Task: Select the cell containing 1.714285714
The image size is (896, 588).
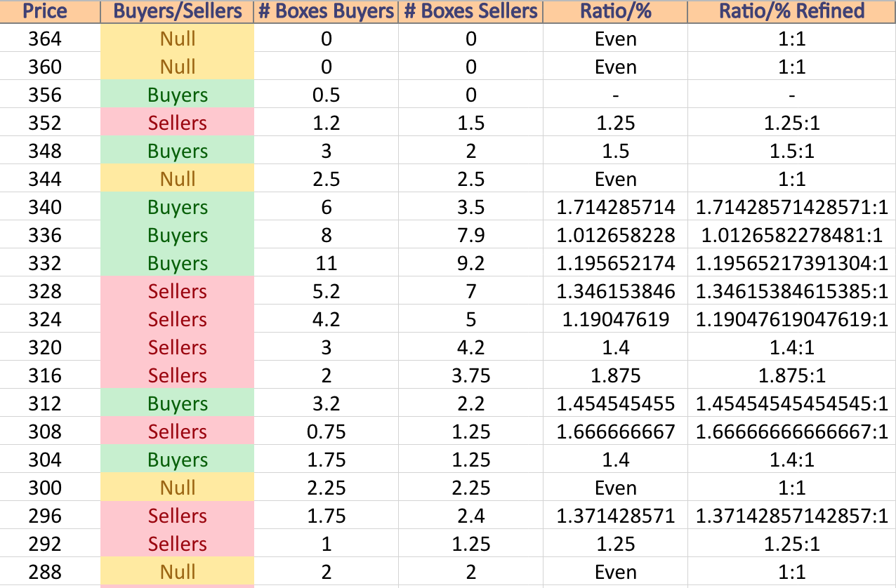Action: click(615, 207)
